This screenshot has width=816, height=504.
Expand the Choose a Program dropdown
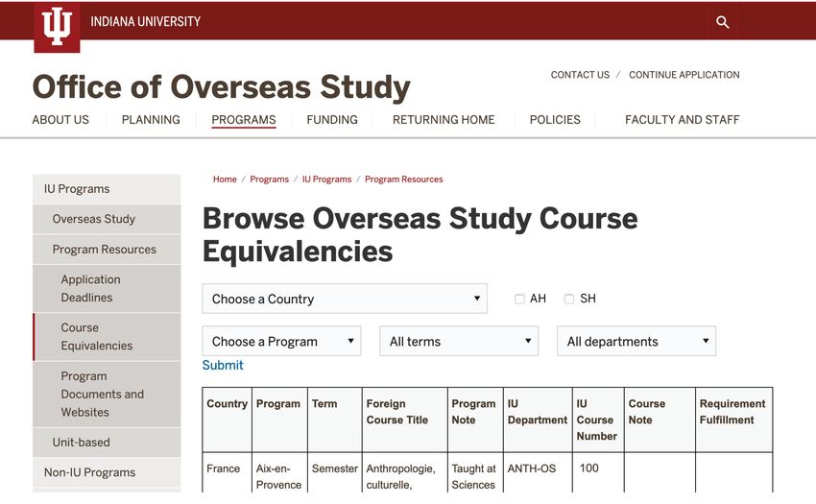coord(281,341)
